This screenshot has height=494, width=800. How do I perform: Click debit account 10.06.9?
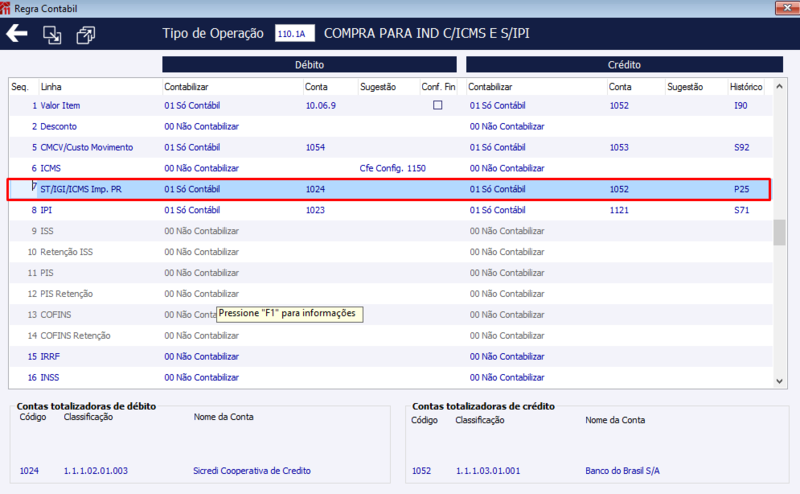click(320, 106)
